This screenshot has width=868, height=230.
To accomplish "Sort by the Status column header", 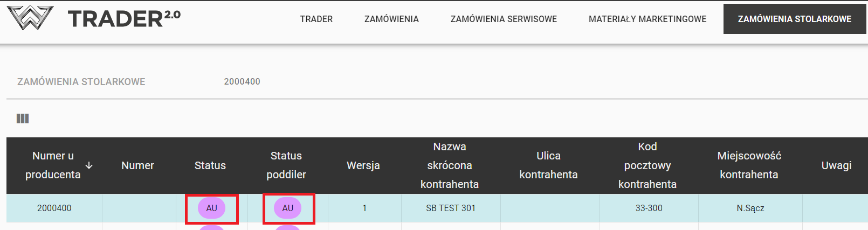I will (x=210, y=165).
